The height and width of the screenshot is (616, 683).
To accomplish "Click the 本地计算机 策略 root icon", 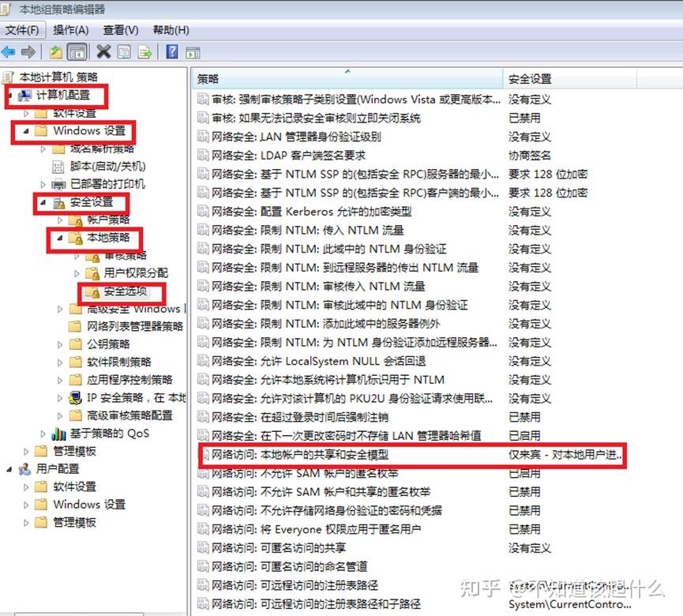I will pos(7,77).
